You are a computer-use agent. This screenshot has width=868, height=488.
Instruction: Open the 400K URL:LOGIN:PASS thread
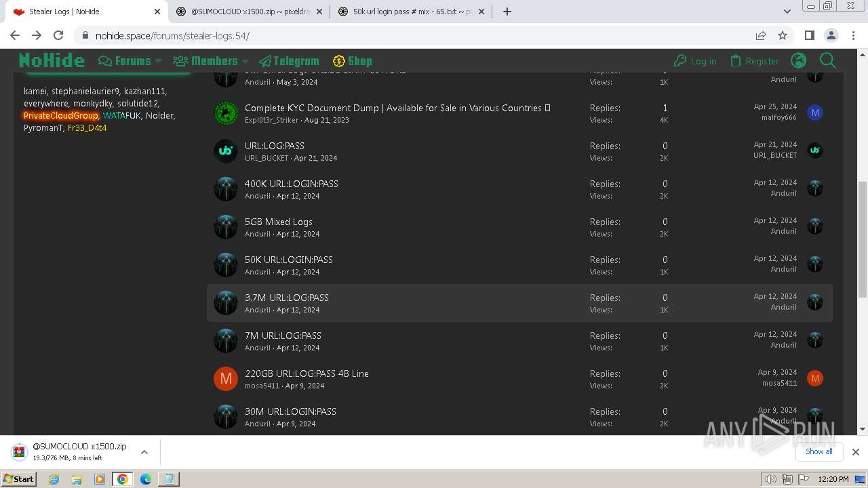pyautogui.click(x=292, y=184)
